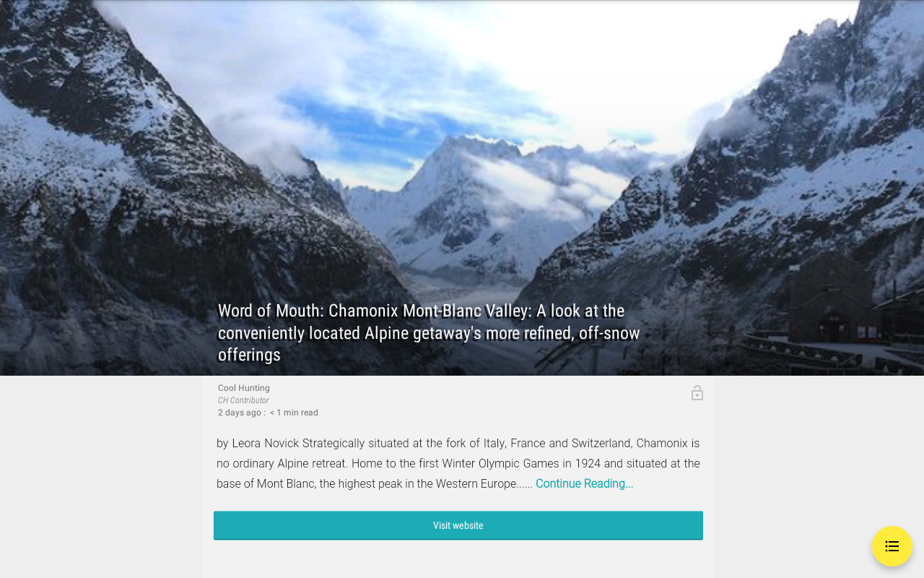Open the yellow list floating action button

(892, 546)
